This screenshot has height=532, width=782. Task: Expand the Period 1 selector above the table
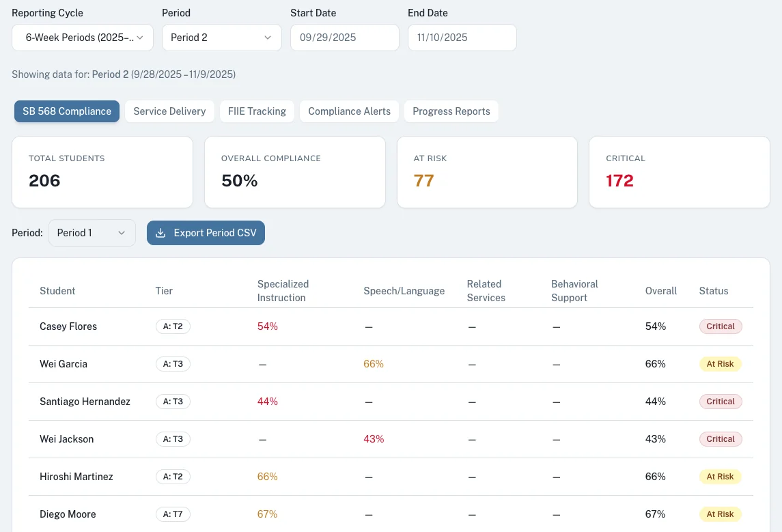click(92, 232)
